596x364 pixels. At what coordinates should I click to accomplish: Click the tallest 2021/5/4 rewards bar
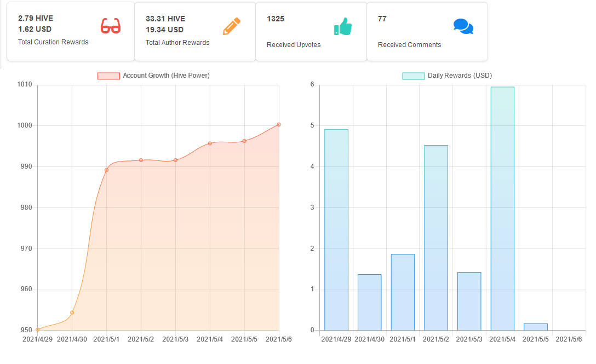pos(502,209)
